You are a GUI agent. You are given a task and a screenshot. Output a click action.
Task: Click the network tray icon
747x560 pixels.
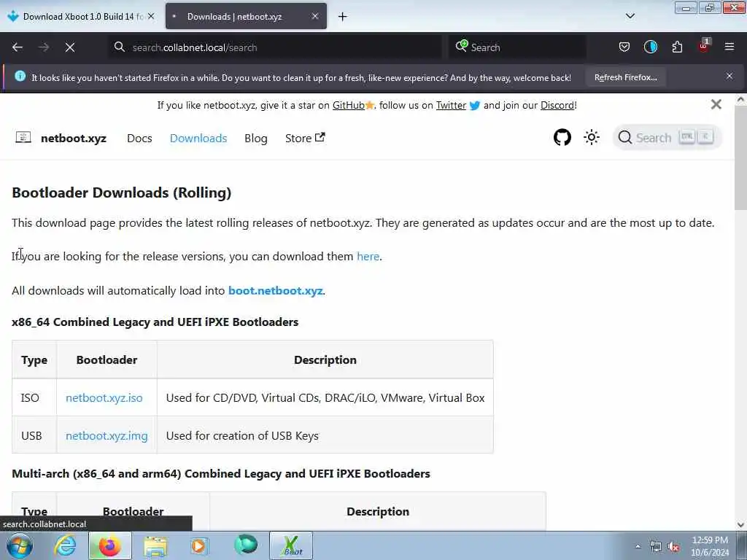[x=656, y=547]
